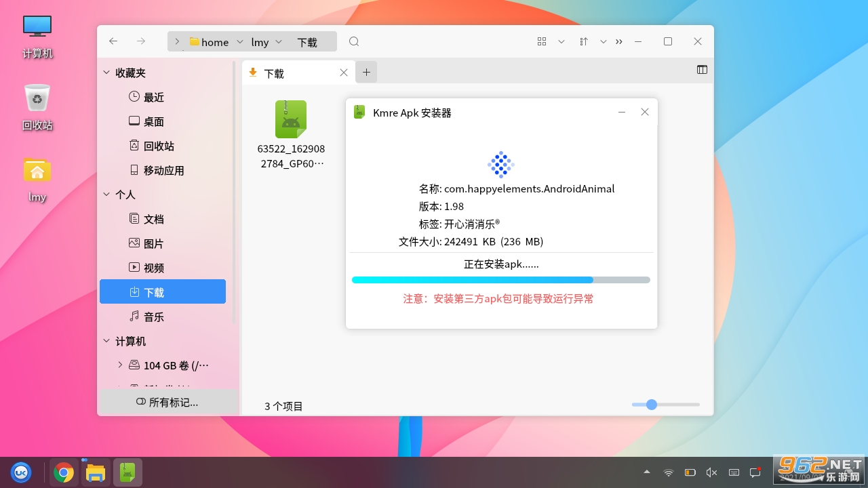Click the muted volume tray icon
This screenshot has height=488, width=868.
(x=712, y=472)
